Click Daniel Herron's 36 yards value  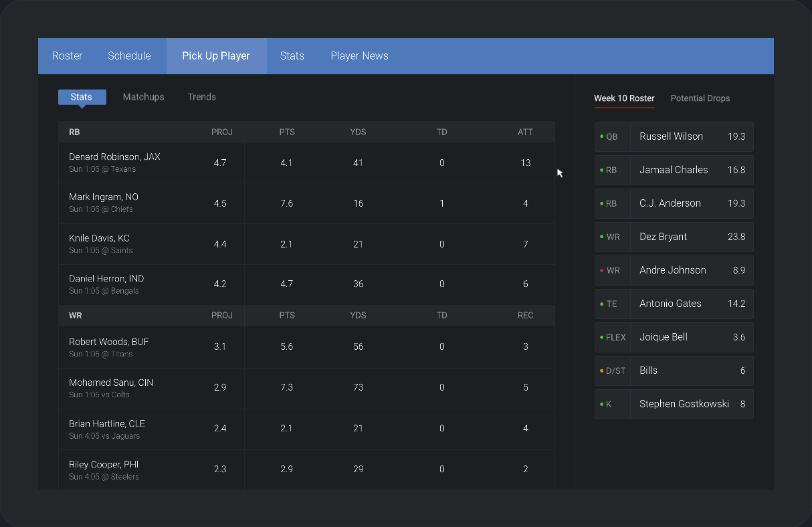[359, 284]
